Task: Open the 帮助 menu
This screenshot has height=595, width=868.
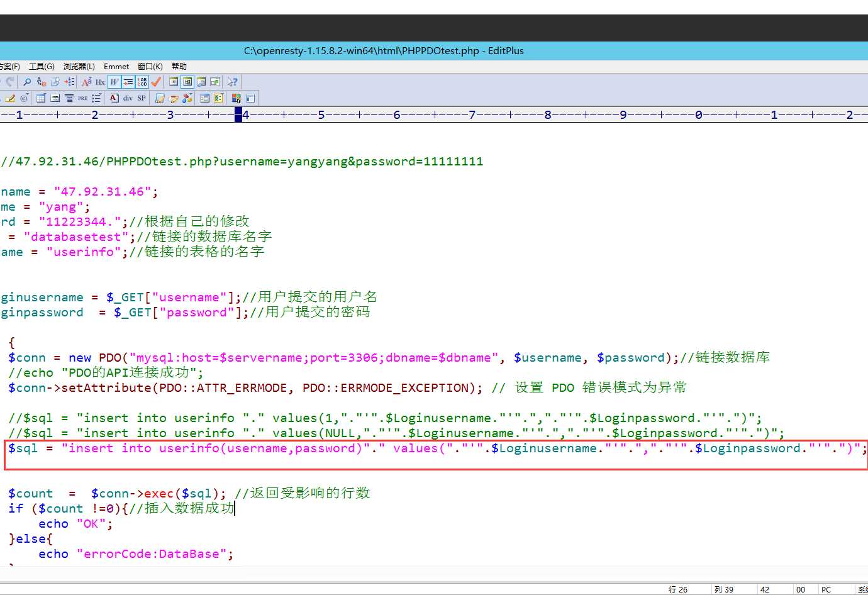Action: click(179, 66)
